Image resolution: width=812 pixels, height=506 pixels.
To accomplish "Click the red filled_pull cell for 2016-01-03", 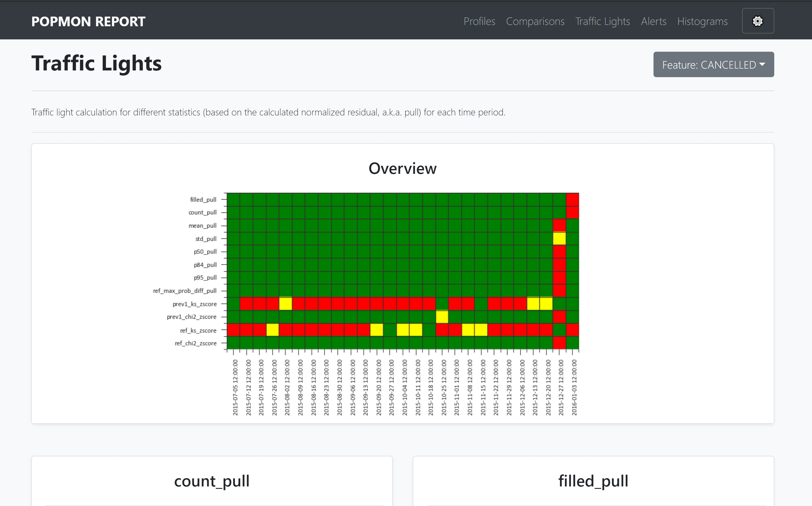I will pos(572,200).
